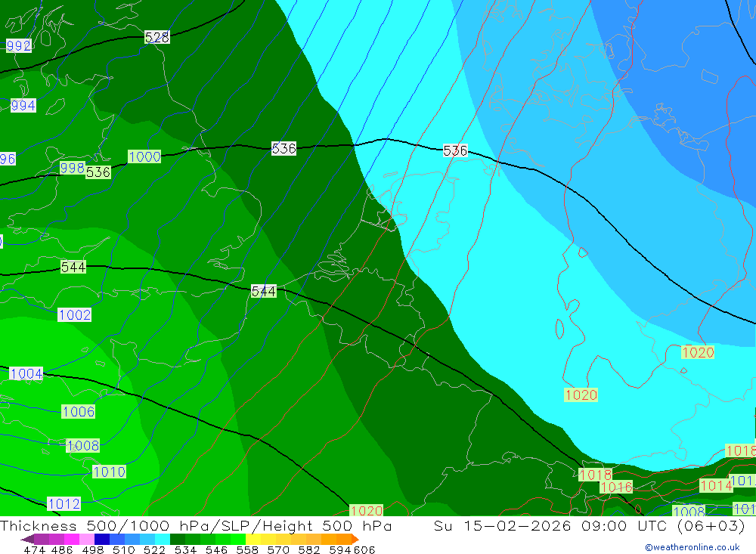This screenshot has width=756, height=554.
Task: Click the map title 'Thickness 500/1000 hPa/SLP/Height 500 hPa'
Action: 196,525
